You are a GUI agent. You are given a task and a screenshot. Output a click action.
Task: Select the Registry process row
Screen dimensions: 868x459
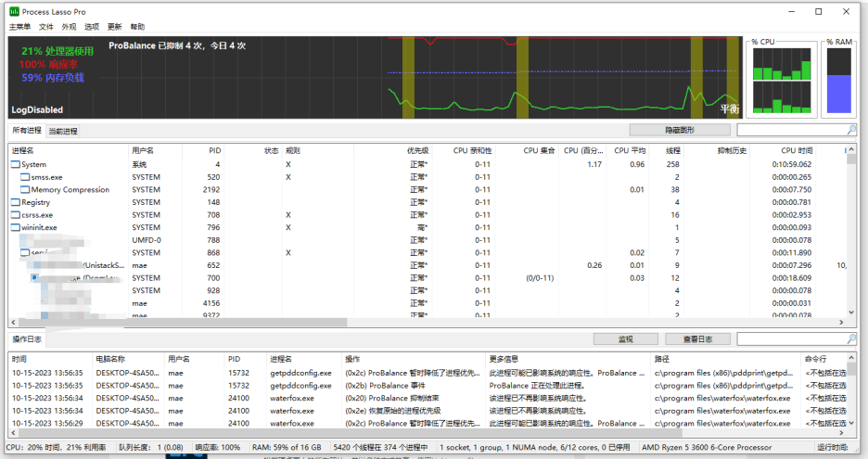click(428, 202)
